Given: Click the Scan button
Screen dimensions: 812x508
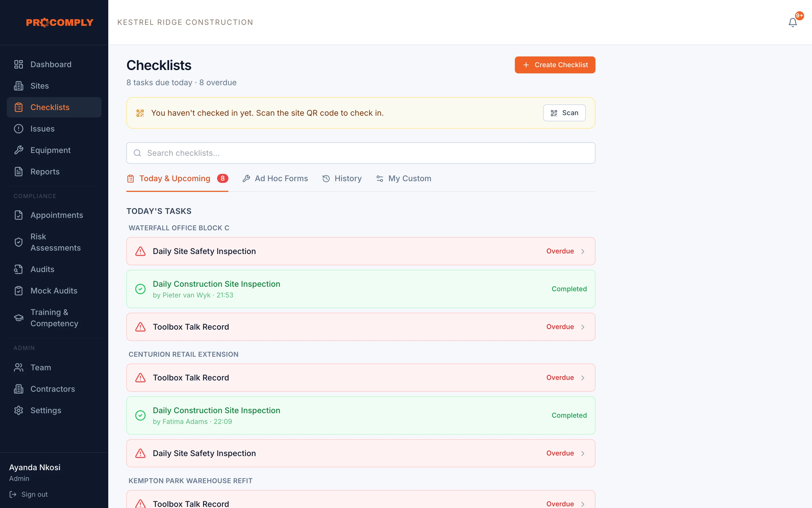Looking at the screenshot, I should tap(564, 113).
